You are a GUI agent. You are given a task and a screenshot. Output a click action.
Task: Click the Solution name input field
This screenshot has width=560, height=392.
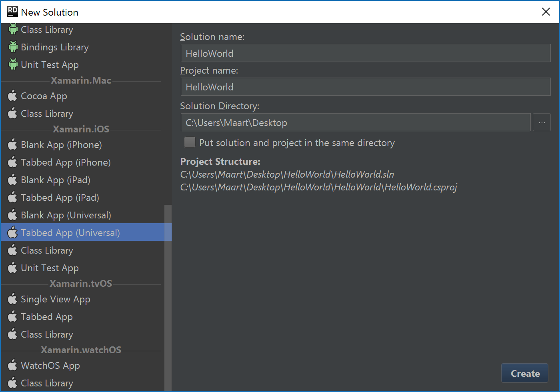click(366, 53)
